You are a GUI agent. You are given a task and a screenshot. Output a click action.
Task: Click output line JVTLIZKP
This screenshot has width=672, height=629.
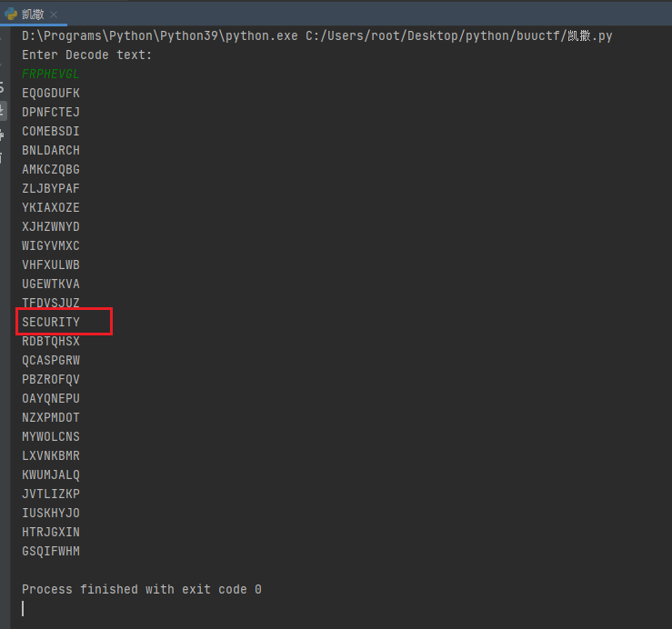(x=51, y=494)
